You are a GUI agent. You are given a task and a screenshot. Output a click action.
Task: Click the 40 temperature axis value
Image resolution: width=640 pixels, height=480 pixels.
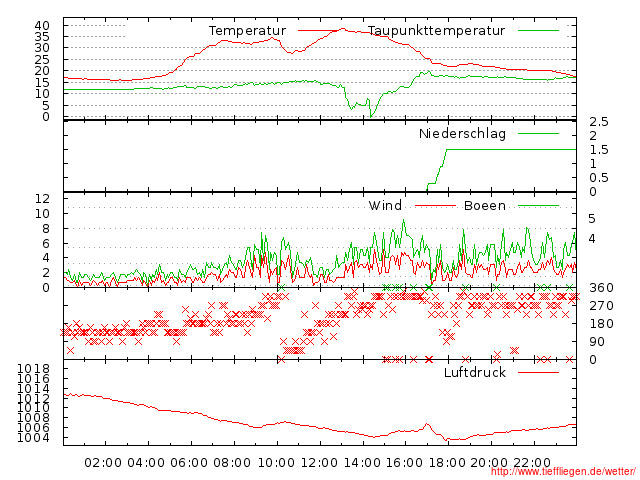(42, 25)
